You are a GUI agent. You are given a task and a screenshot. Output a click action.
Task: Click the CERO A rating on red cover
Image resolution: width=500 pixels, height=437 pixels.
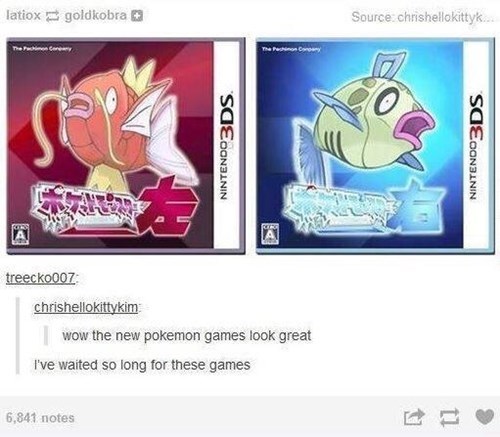click(x=21, y=235)
